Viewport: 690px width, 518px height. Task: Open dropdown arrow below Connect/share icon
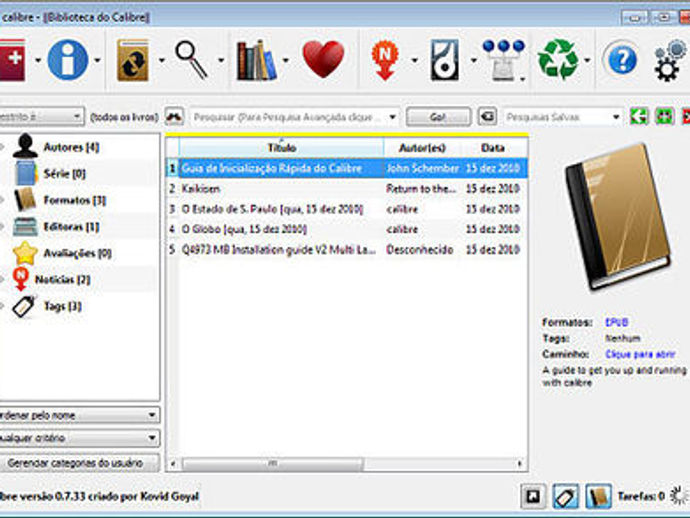click(x=522, y=79)
